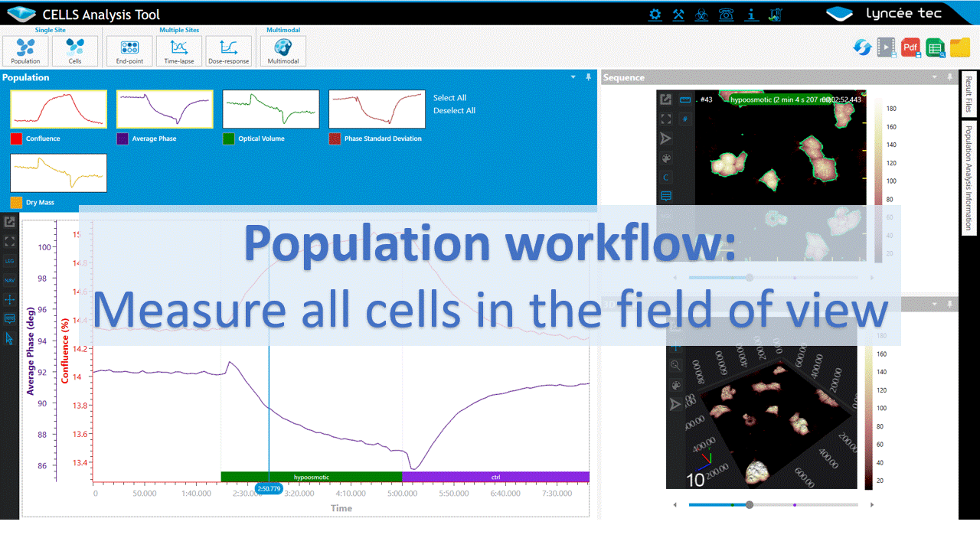980x551 pixels.
Task: Pin the Sequence panel
Action: tap(948, 77)
